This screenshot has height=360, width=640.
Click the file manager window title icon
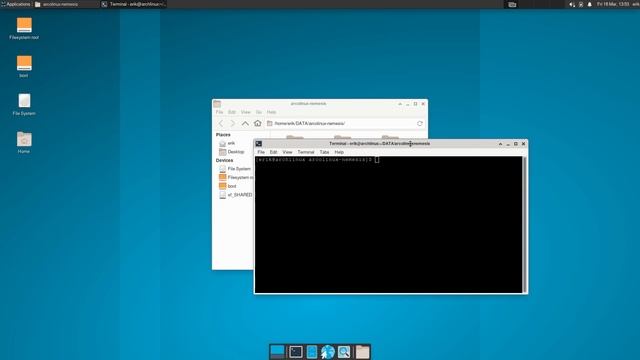(x=217, y=104)
